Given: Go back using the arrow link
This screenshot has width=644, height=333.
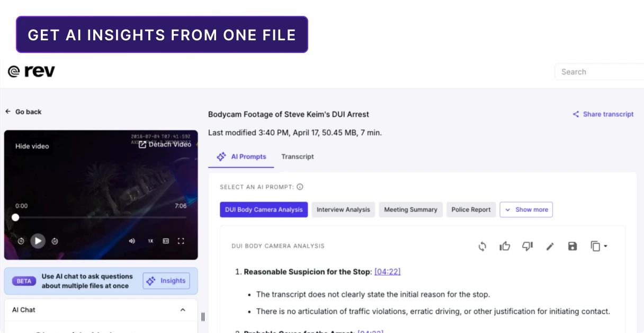Looking at the screenshot, I should (x=23, y=112).
